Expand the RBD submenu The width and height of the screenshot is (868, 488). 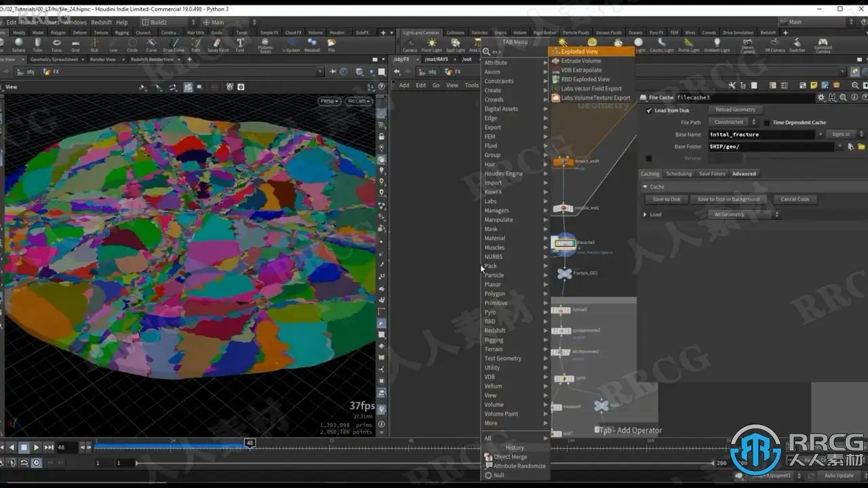[515, 321]
